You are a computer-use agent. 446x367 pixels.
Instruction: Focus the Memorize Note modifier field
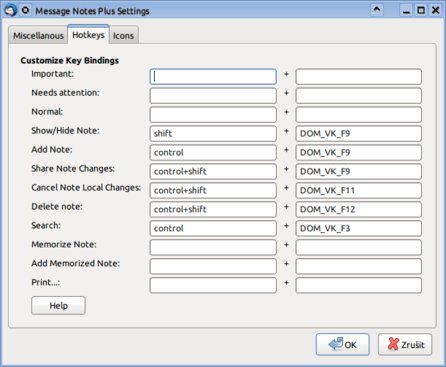(213, 247)
